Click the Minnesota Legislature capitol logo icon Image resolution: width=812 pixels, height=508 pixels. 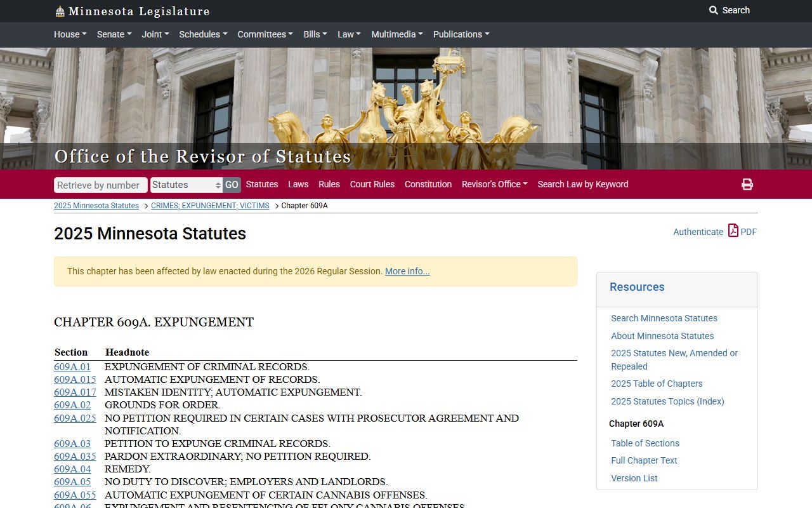pos(60,11)
